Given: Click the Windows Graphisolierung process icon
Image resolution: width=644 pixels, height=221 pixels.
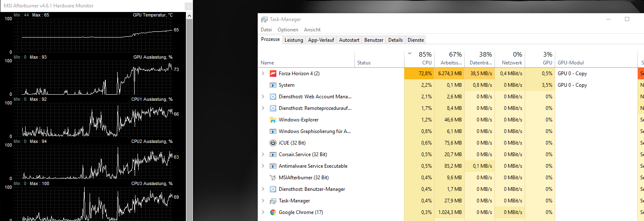Looking at the screenshot, I should (x=273, y=131).
